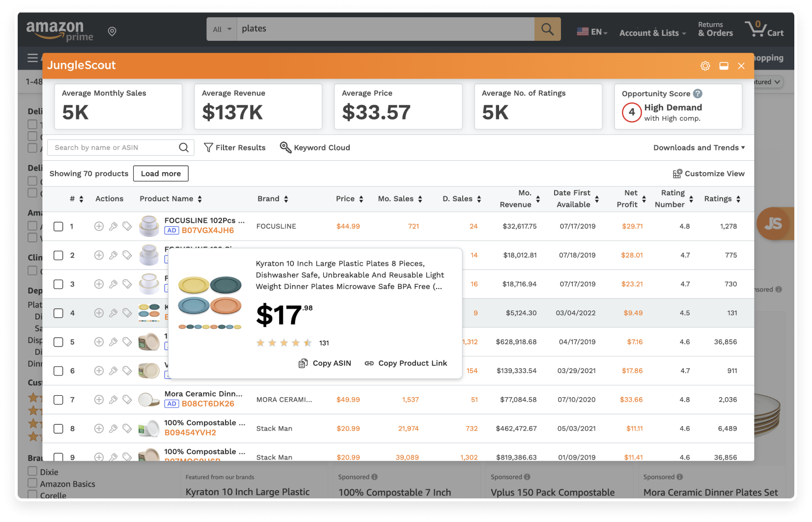Select the row 5 product checkbox
Image resolution: width=812 pixels, height=522 pixels.
(x=58, y=342)
